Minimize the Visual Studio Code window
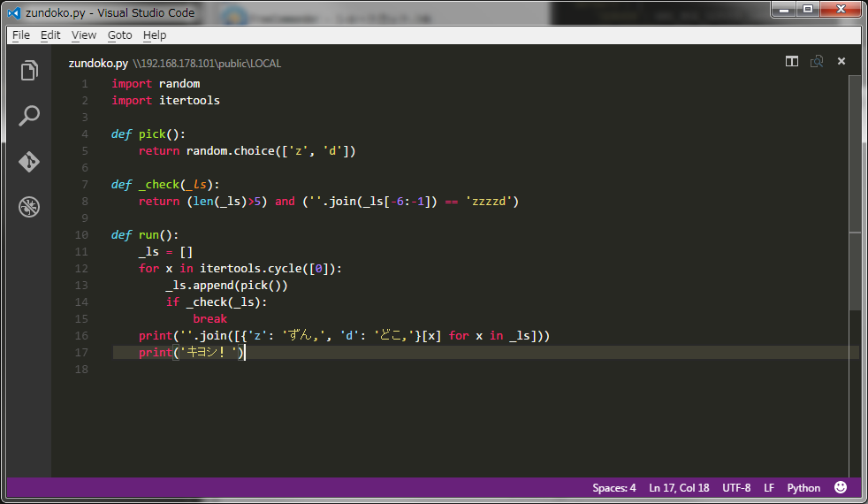This screenshot has height=504, width=868. tap(784, 10)
